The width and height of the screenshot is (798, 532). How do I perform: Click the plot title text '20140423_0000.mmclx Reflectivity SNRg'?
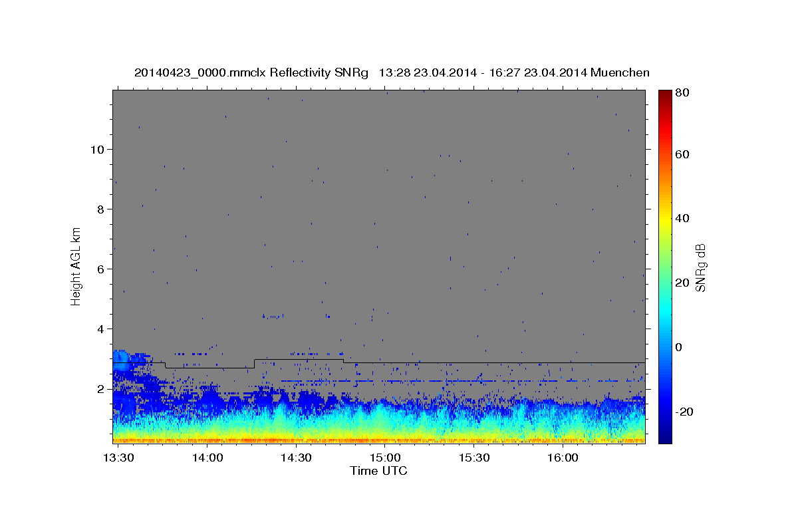(x=251, y=72)
